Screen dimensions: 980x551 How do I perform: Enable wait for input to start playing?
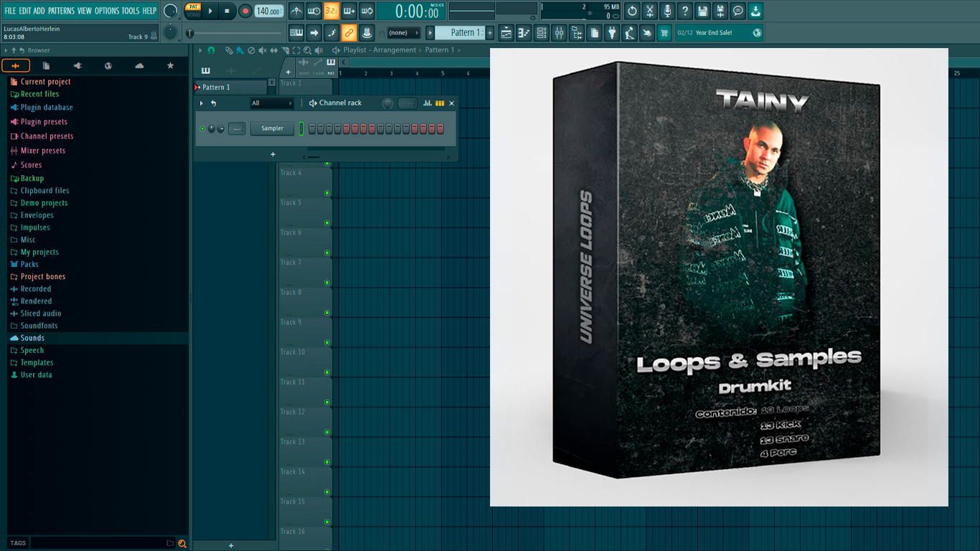[x=314, y=11]
